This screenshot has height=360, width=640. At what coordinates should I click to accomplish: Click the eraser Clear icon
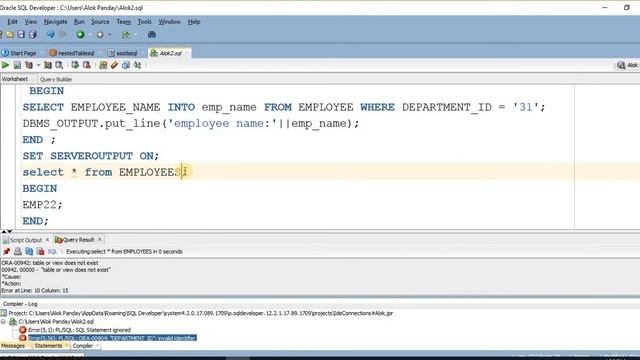pos(114,65)
